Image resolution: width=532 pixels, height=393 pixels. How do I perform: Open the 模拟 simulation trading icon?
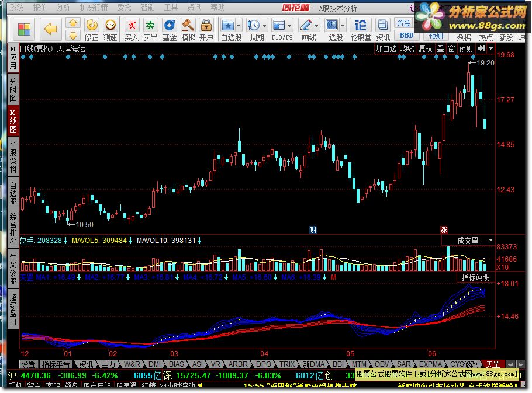(188, 30)
